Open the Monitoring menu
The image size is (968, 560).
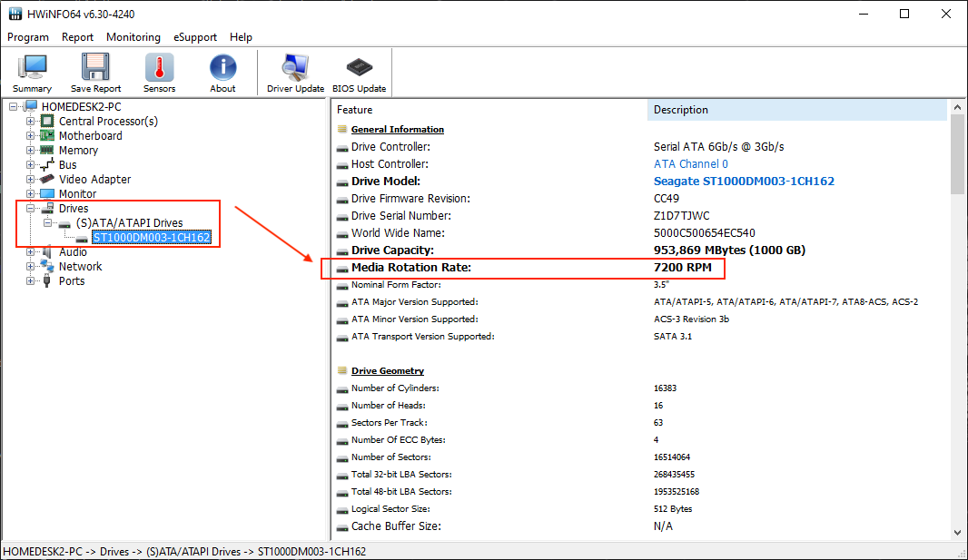pyautogui.click(x=133, y=37)
